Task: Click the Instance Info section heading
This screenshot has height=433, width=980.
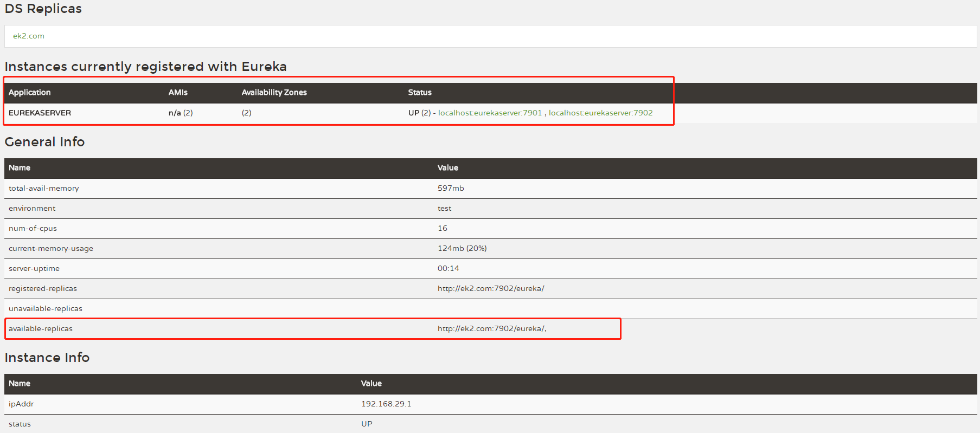Action: click(x=47, y=357)
